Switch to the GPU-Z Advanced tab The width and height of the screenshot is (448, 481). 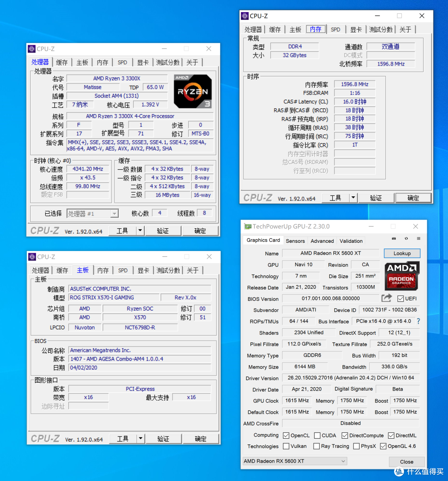click(x=322, y=241)
